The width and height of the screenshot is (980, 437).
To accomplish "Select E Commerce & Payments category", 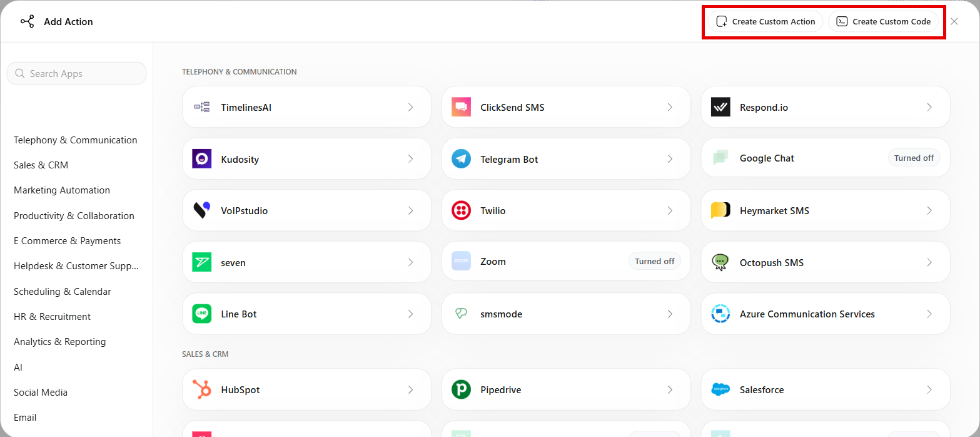I will 68,241.
